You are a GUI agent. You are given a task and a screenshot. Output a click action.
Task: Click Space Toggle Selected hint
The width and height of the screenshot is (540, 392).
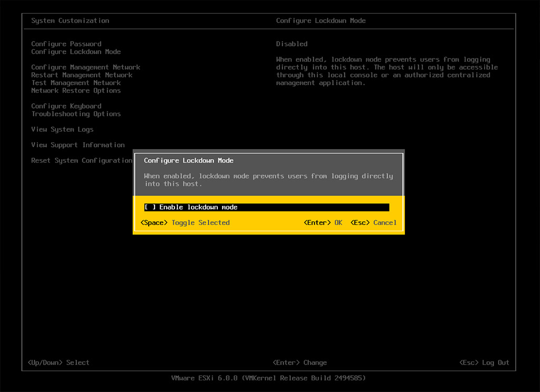(x=185, y=223)
